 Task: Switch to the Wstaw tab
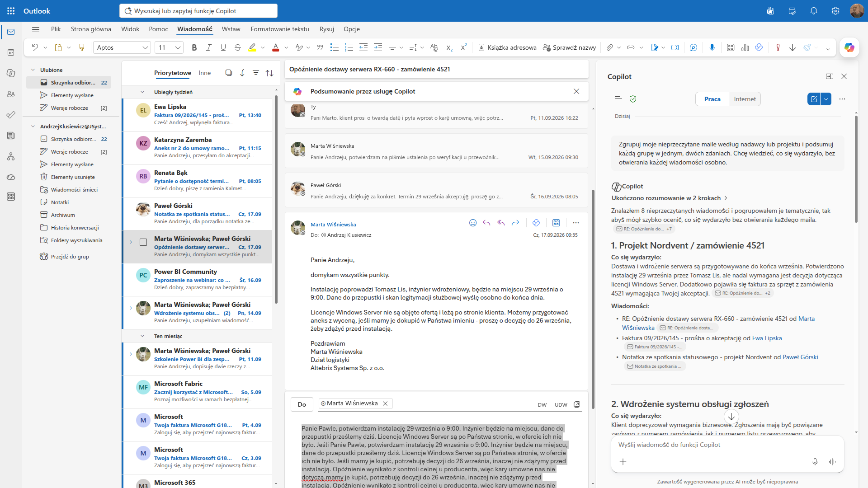(231, 29)
